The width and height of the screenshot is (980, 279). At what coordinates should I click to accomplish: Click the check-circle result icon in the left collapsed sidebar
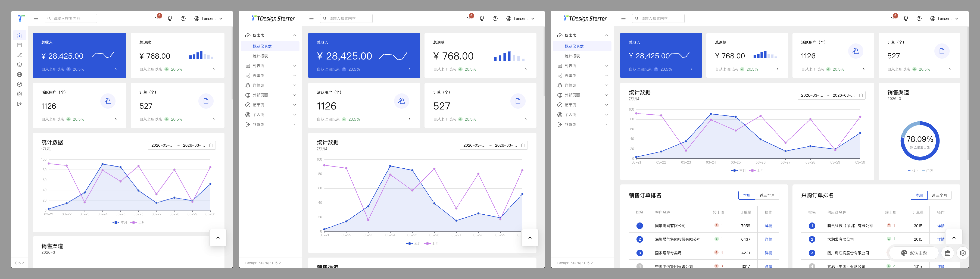point(19,84)
